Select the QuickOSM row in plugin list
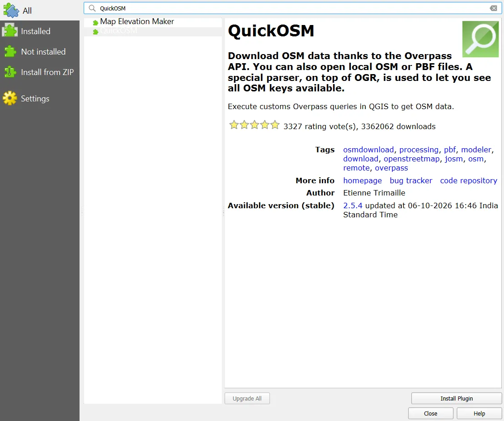This screenshot has height=421, width=504. click(153, 31)
